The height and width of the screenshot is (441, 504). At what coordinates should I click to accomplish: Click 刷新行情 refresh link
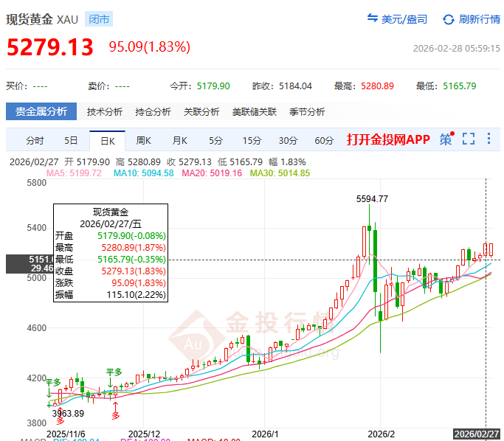(479, 19)
